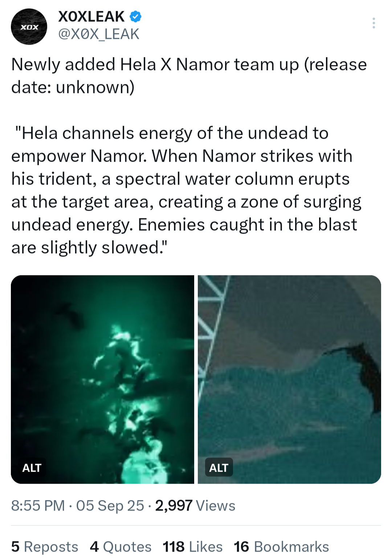
Task: Show ALT text for the green glowing image
Action: (32, 468)
